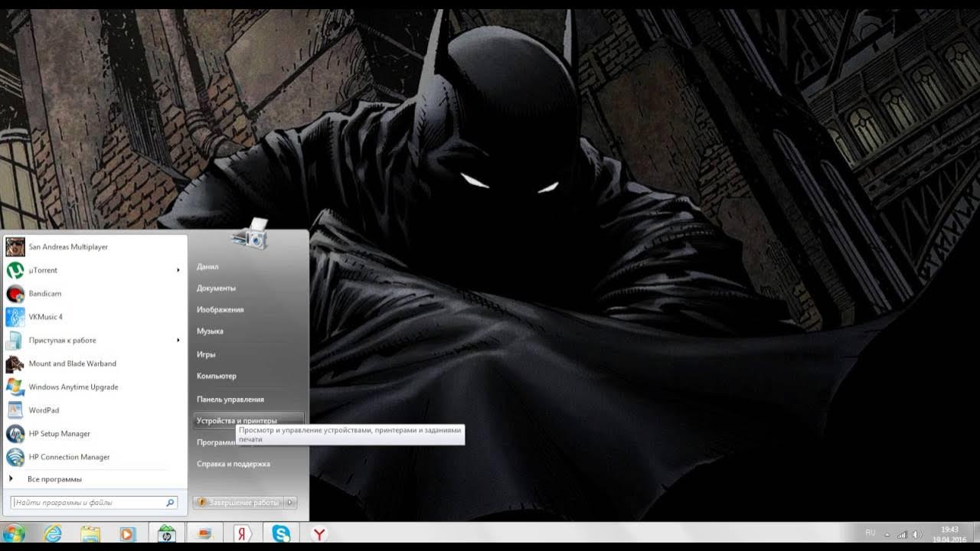Image resolution: width=980 pixels, height=551 pixels.
Task: Open Windows Explorer folder on taskbar
Action: [90, 534]
